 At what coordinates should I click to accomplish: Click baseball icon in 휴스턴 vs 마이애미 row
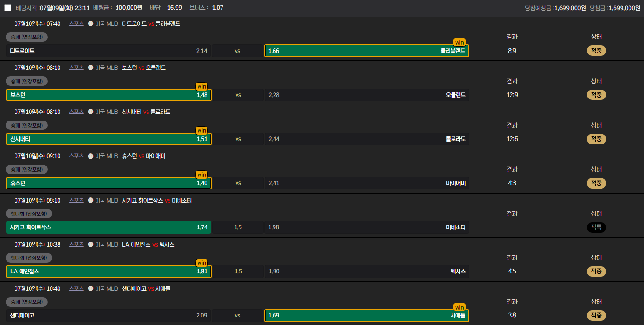[91, 156]
